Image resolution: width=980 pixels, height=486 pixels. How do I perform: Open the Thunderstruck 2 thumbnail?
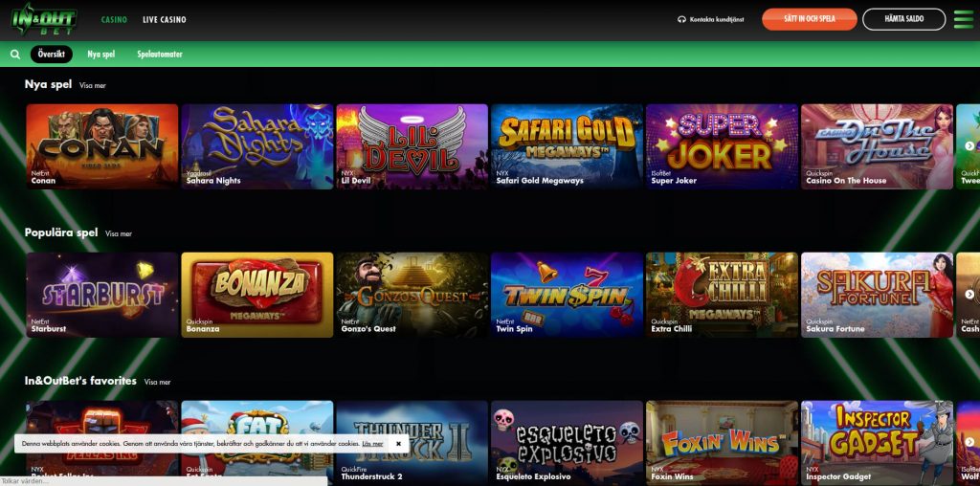coord(412,444)
